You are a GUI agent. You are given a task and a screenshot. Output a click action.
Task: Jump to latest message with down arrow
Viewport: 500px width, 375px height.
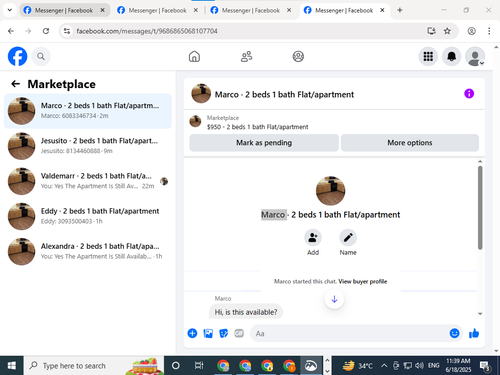point(334,299)
